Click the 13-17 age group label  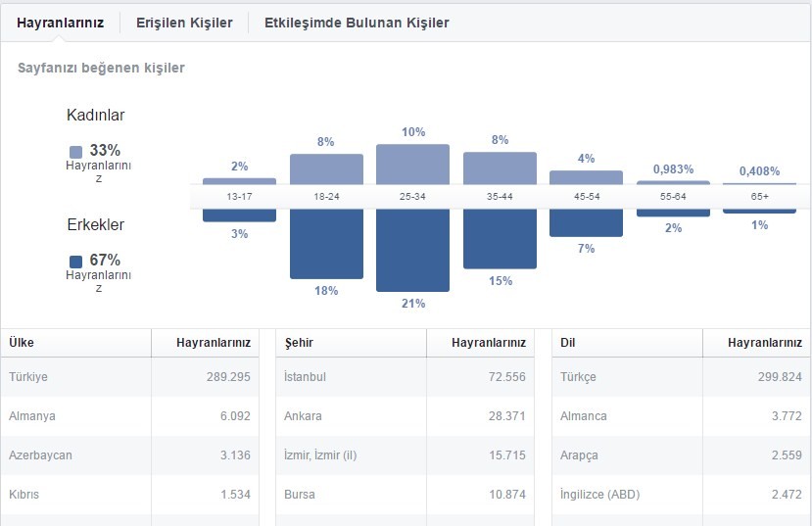pyautogui.click(x=239, y=197)
